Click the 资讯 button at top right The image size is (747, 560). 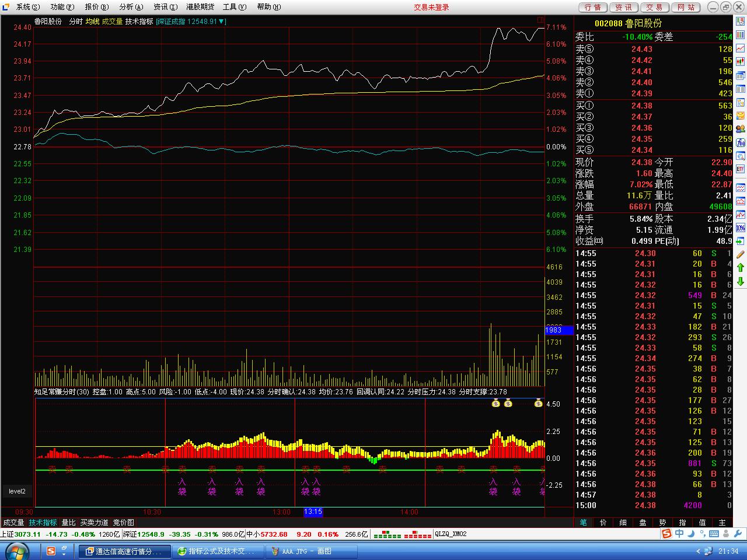click(x=623, y=7)
